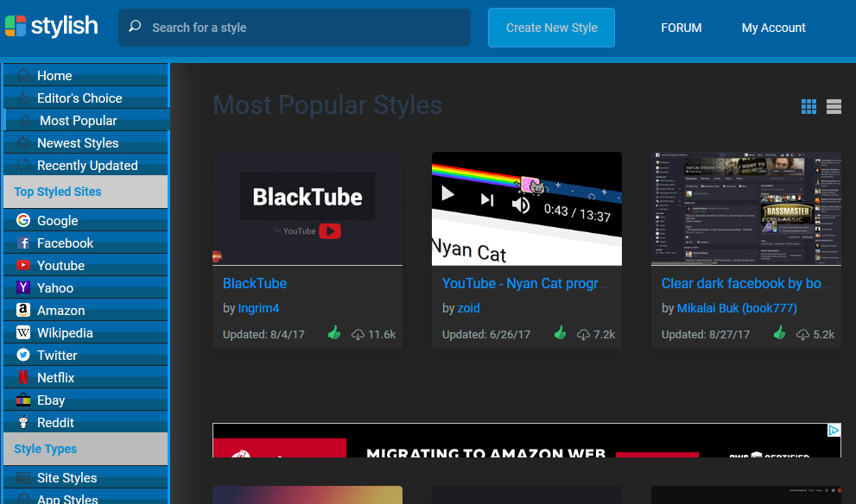This screenshot has width=856, height=504.
Task: Click the Wikipedia logo icon
Action: tap(23, 332)
